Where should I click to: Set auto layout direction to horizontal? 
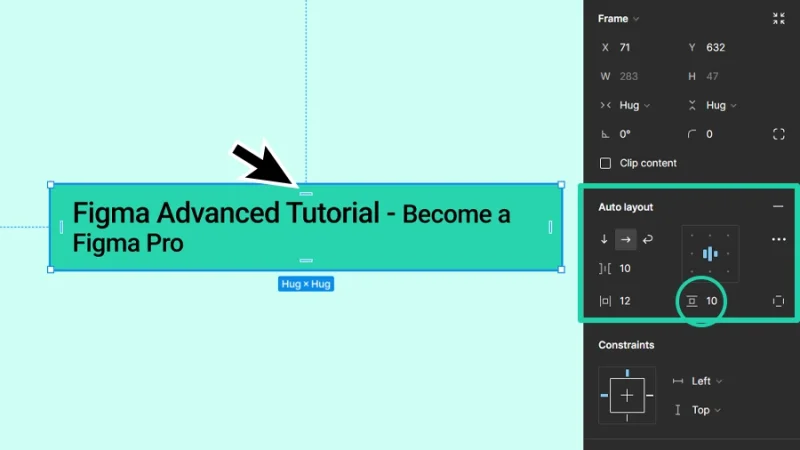[626, 239]
